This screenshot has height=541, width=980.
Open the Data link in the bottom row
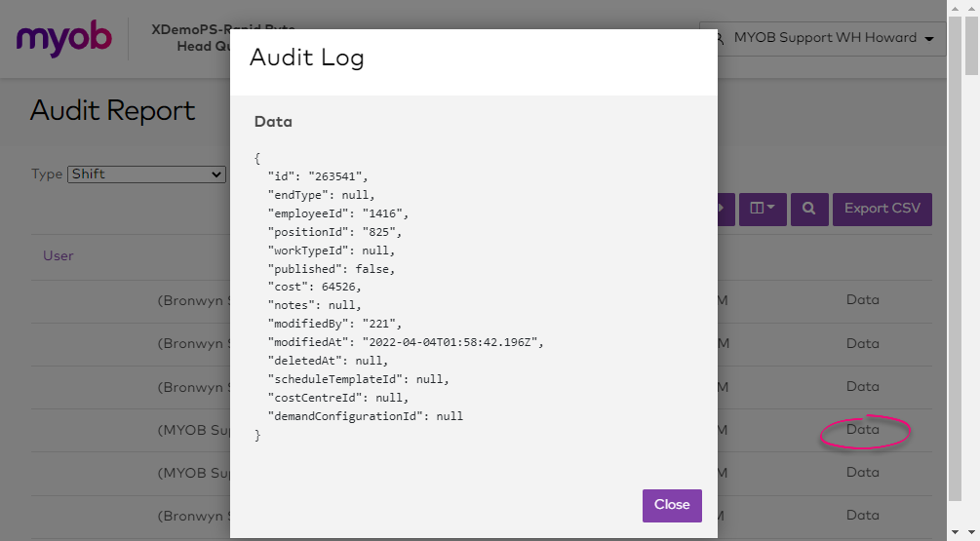tap(862, 516)
